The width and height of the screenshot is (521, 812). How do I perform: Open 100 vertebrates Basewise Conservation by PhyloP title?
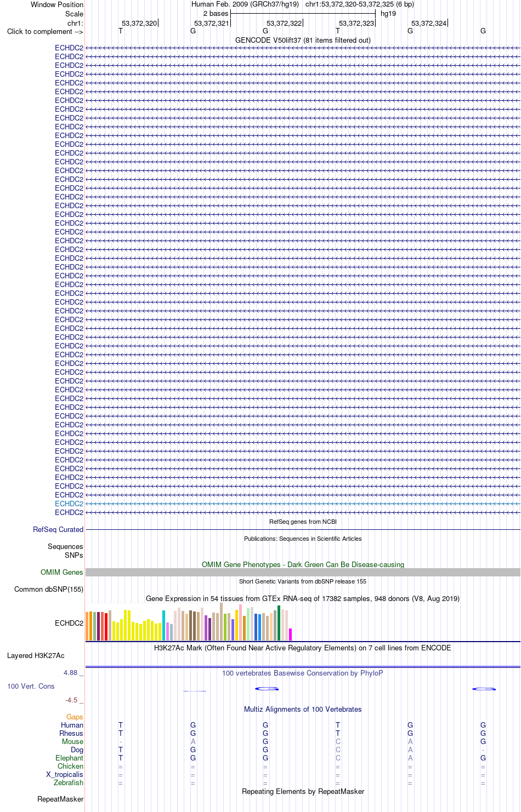(303, 673)
